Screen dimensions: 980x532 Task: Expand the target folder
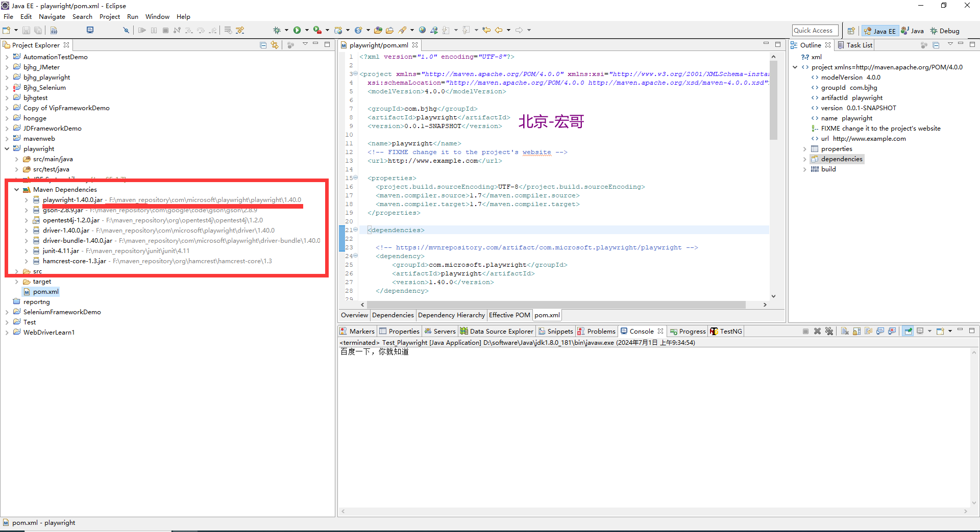point(17,282)
